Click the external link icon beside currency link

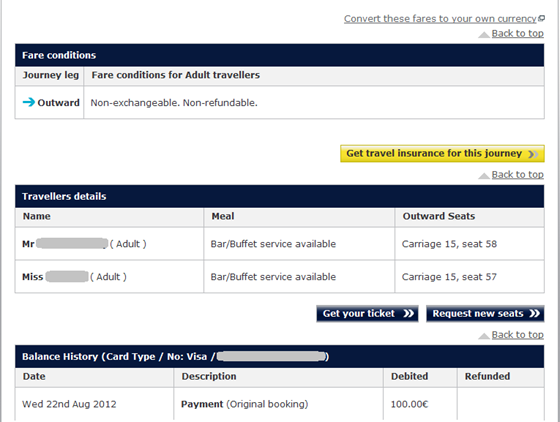click(x=541, y=18)
